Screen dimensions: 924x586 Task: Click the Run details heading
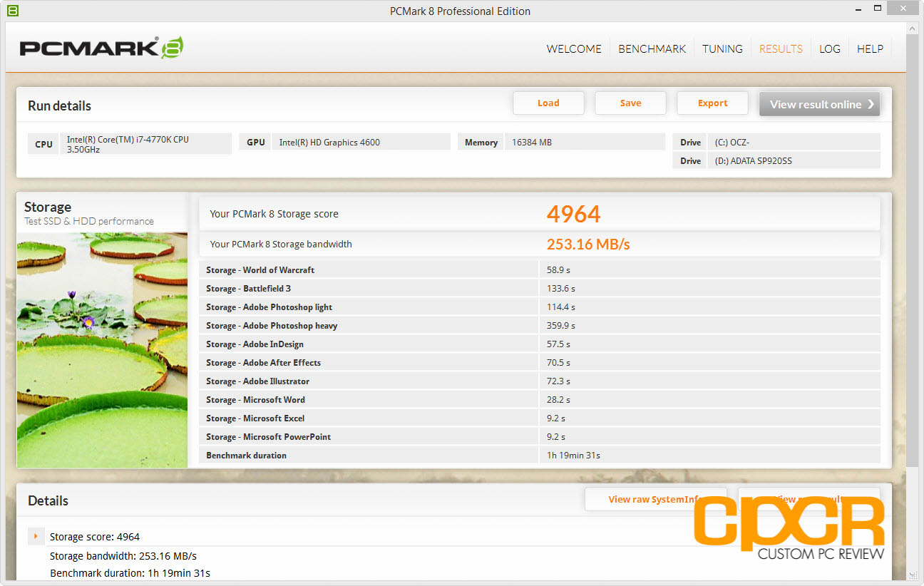59,106
